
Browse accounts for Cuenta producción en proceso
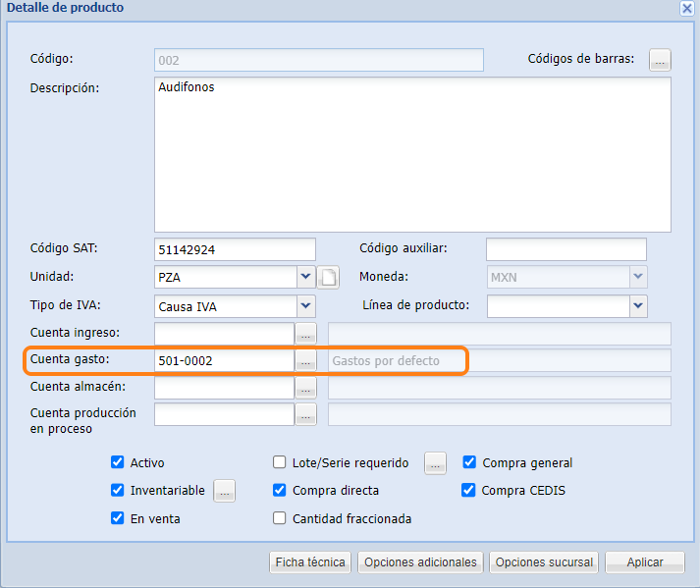click(x=306, y=414)
